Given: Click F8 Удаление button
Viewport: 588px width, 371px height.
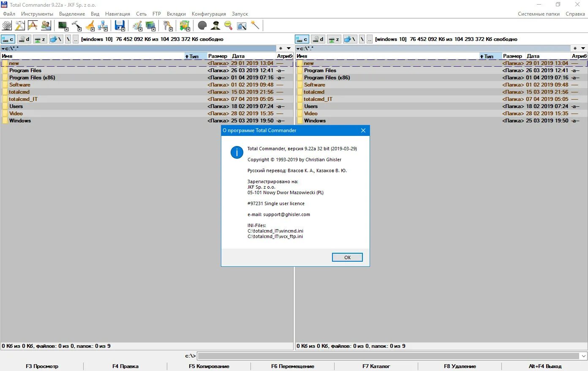Looking at the screenshot, I should [460, 366].
